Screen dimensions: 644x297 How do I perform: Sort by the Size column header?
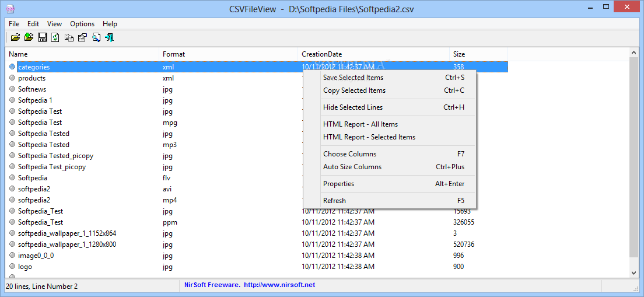tap(478, 54)
